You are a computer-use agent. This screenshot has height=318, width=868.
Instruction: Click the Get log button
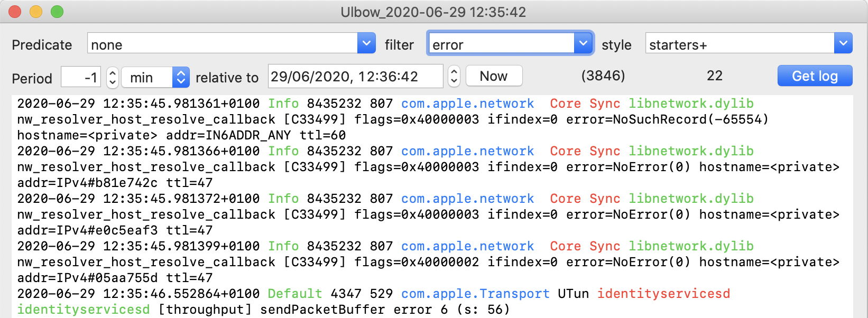814,76
